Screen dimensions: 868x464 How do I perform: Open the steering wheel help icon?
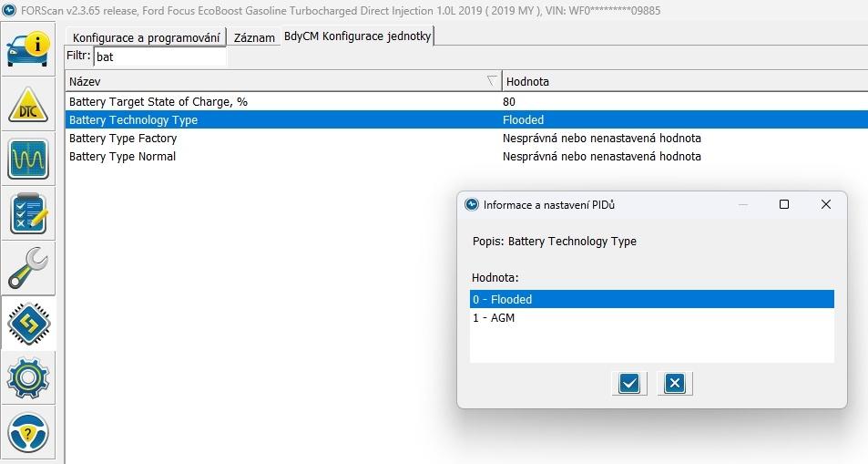pyautogui.click(x=28, y=432)
